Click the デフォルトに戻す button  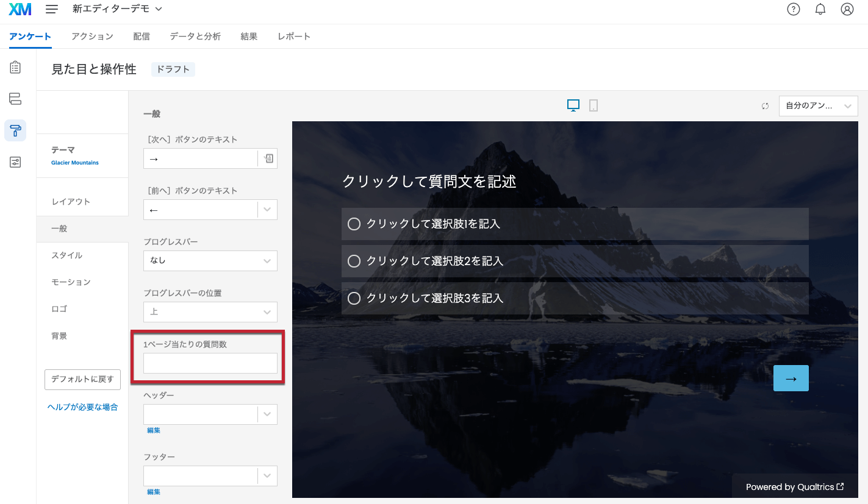[x=82, y=379]
